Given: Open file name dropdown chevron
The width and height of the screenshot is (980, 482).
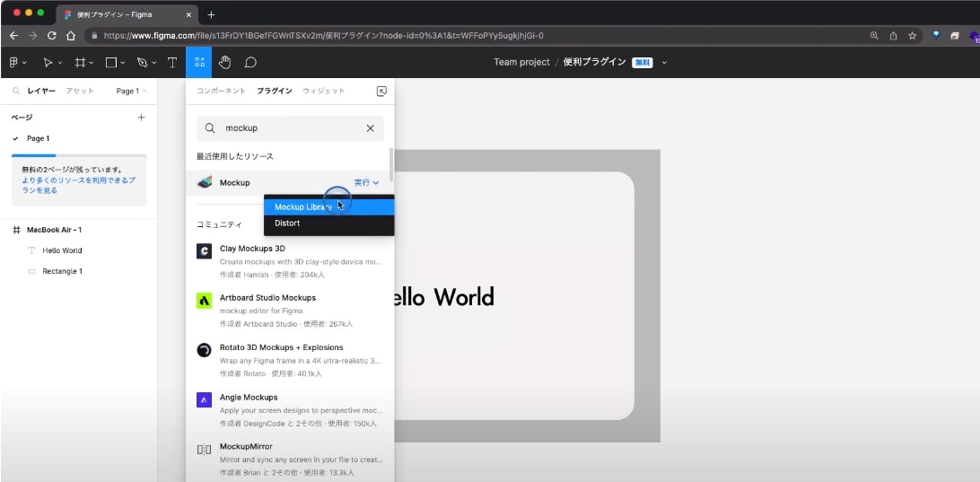Looking at the screenshot, I should coord(664,63).
